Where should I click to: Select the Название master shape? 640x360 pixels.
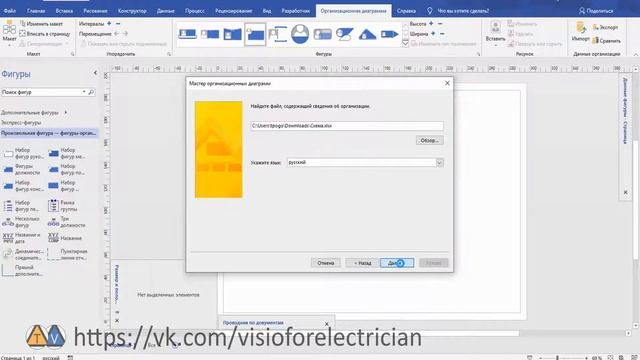(x=65, y=238)
